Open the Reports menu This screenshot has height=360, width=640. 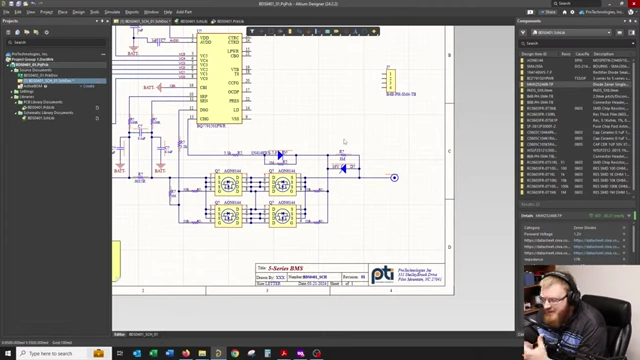[x=131, y=12]
